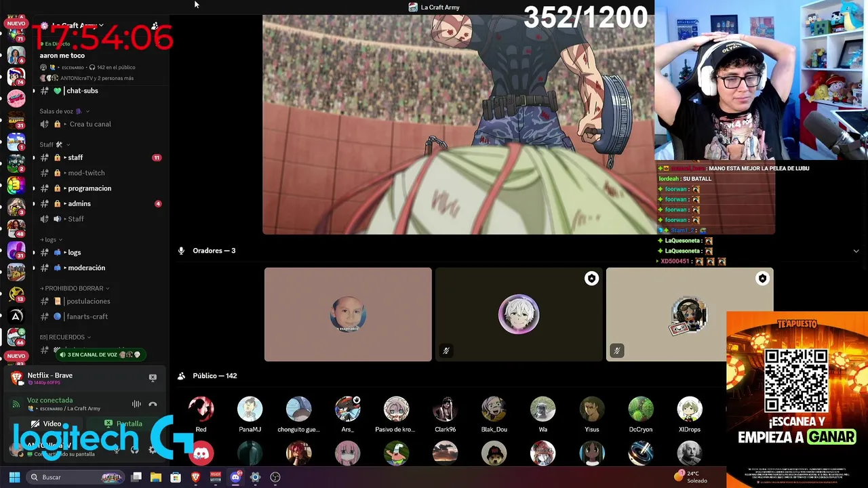Open File Explorer from the taskbar
The image size is (868, 488).
click(x=155, y=477)
